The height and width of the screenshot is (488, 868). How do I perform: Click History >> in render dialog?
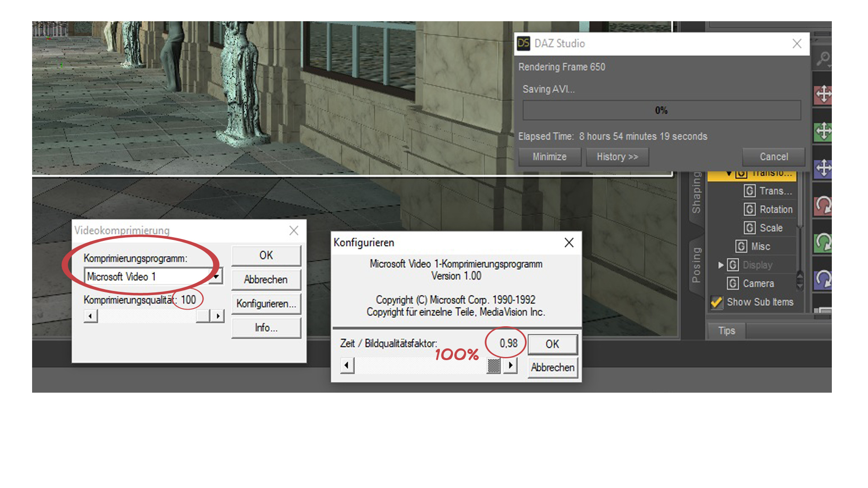point(617,157)
